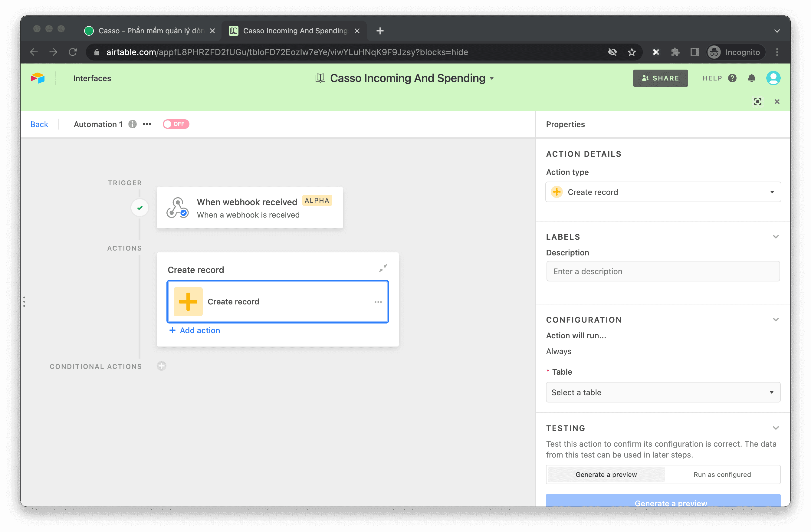
Task: Open the user account avatar
Action: (x=773, y=78)
